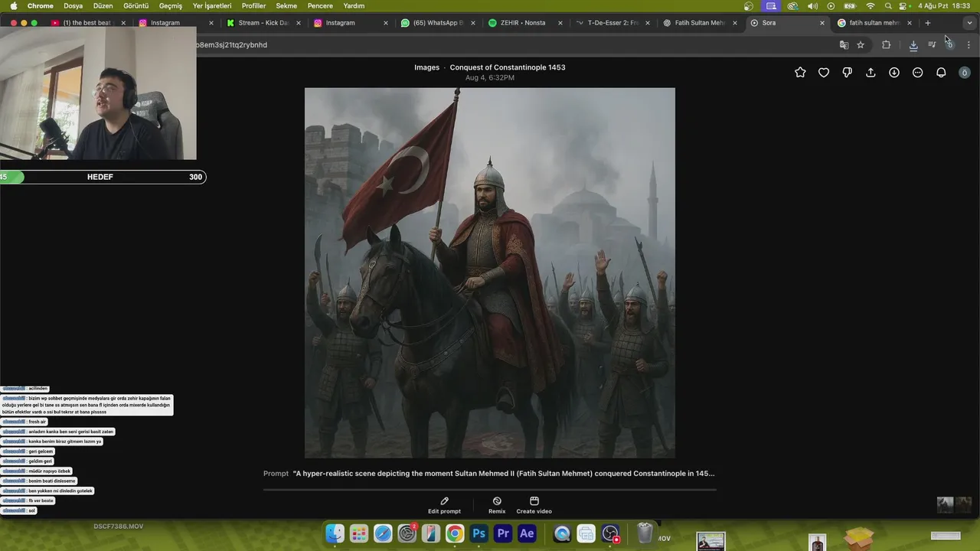The height and width of the screenshot is (551, 980).
Task: Launch Photoshop from the Dock
Action: click(x=479, y=533)
